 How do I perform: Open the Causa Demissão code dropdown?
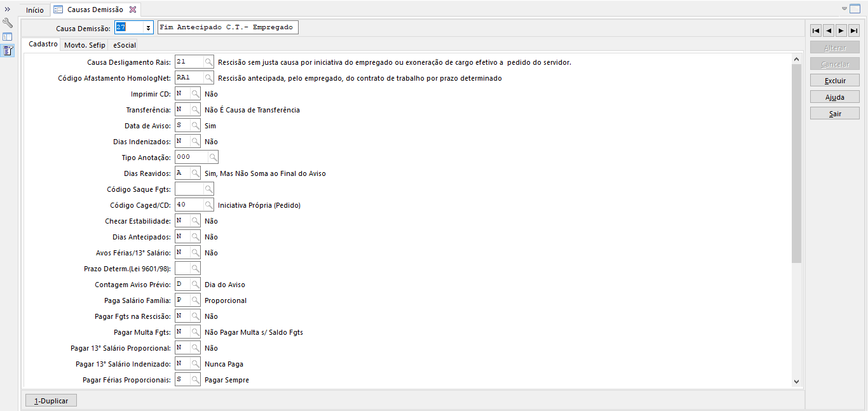coord(148,28)
